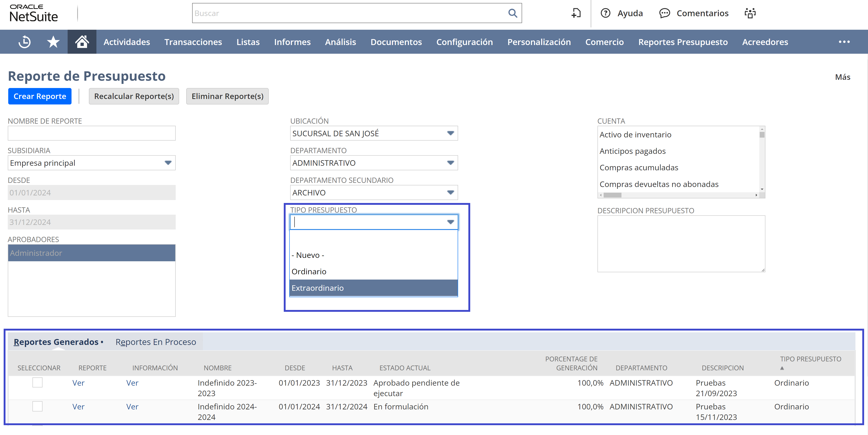
Task: Click the roles switcher people icon
Action: (750, 13)
